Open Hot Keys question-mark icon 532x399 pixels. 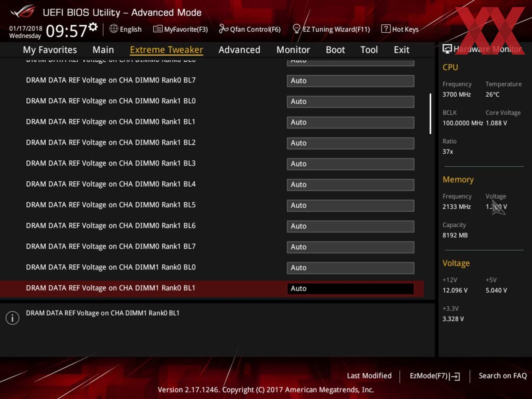pyautogui.click(x=386, y=29)
